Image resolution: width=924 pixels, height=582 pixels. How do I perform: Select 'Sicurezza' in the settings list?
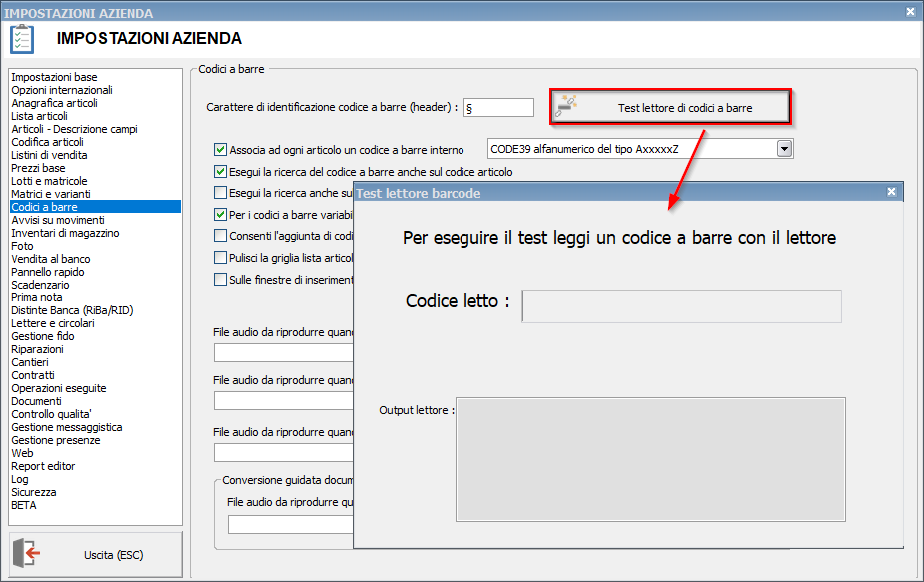[34, 492]
